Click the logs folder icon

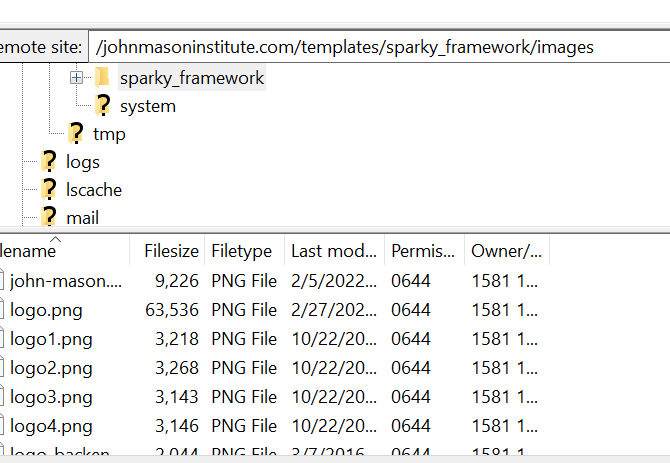(x=49, y=161)
